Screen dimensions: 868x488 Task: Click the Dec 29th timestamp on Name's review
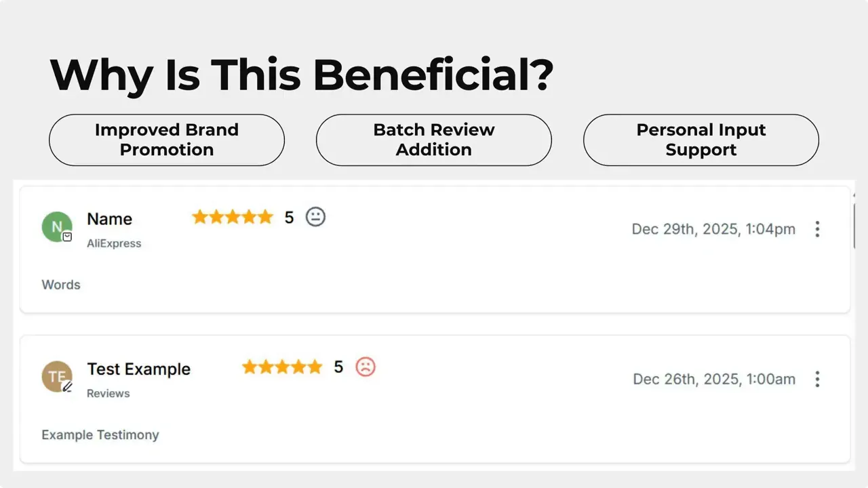coord(713,229)
